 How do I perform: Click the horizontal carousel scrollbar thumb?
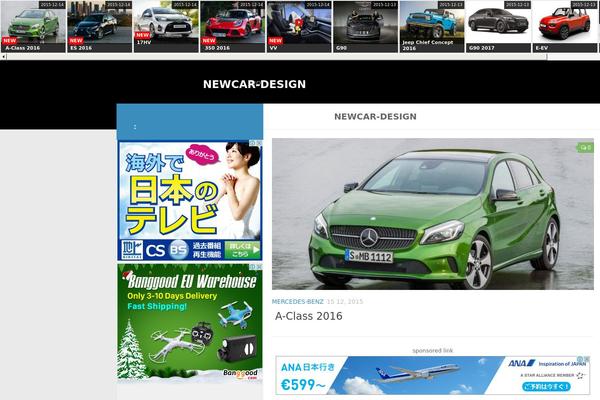[x=277, y=57]
